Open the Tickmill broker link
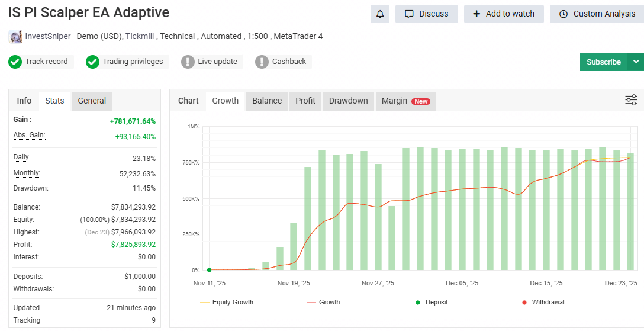 click(x=140, y=36)
